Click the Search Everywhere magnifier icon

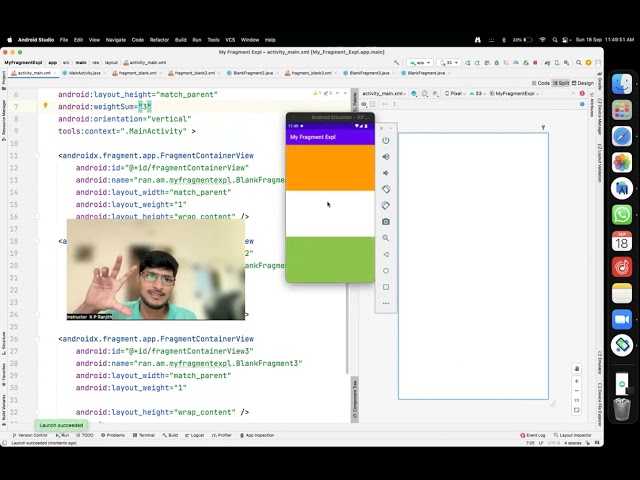tap(578, 62)
